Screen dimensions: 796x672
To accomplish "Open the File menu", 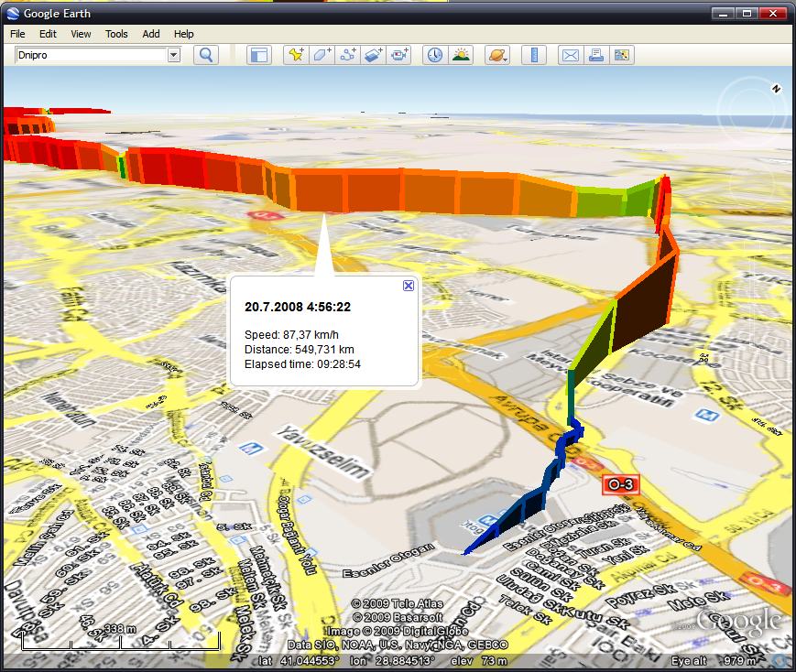I will pos(17,34).
